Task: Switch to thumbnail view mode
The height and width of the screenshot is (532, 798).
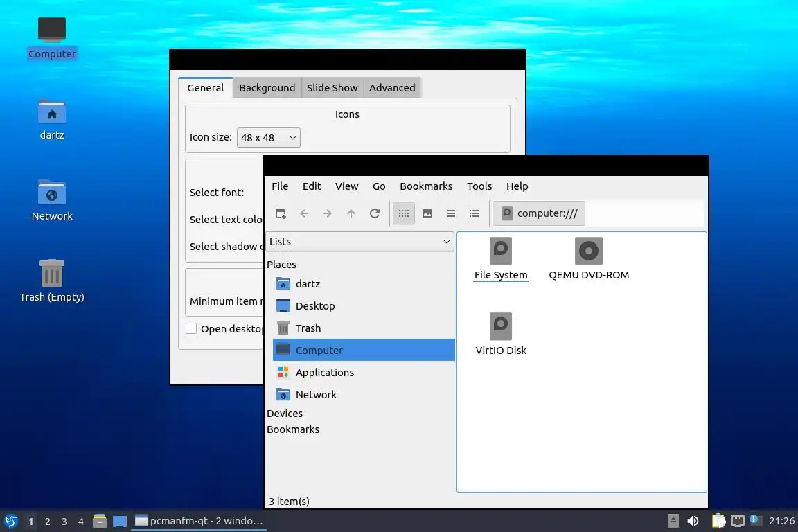Action: [x=427, y=213]
